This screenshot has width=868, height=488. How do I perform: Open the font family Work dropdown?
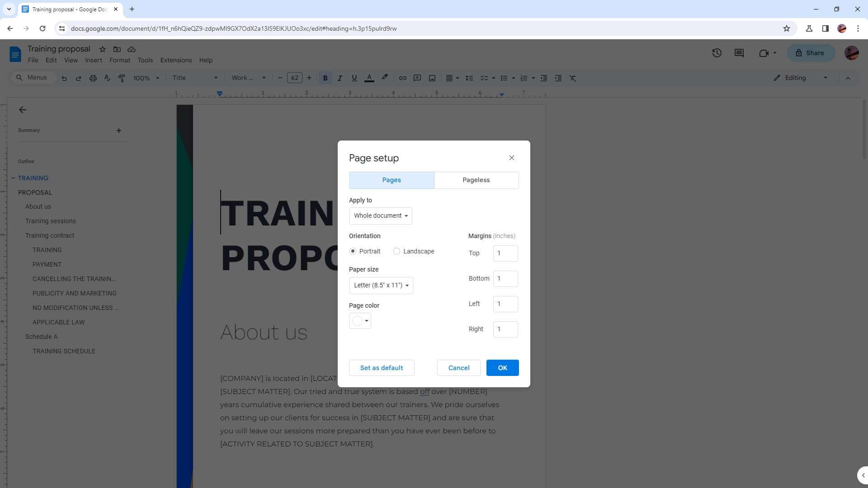pyautogui.click(x=249, y=78)
